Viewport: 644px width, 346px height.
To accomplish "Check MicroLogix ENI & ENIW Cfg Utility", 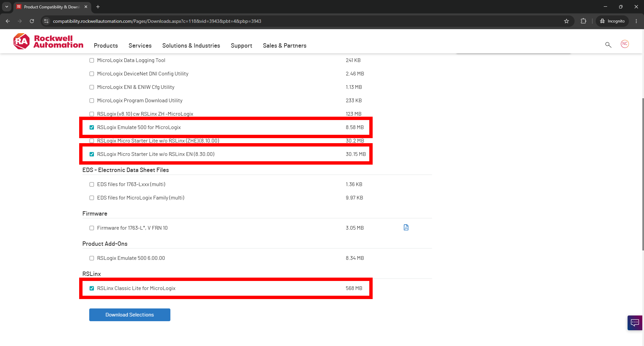I will (x=92, y=87).
